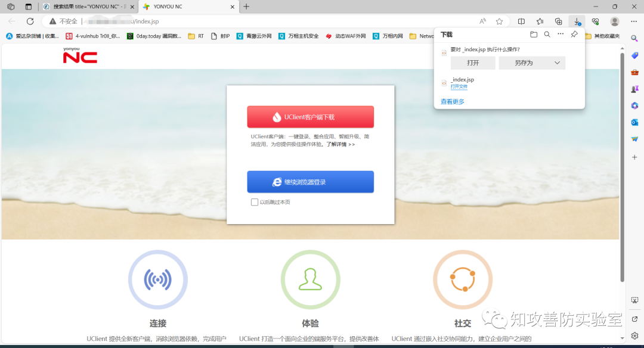Open Browser Essentials
644x348 pixels.
point(595,21)
